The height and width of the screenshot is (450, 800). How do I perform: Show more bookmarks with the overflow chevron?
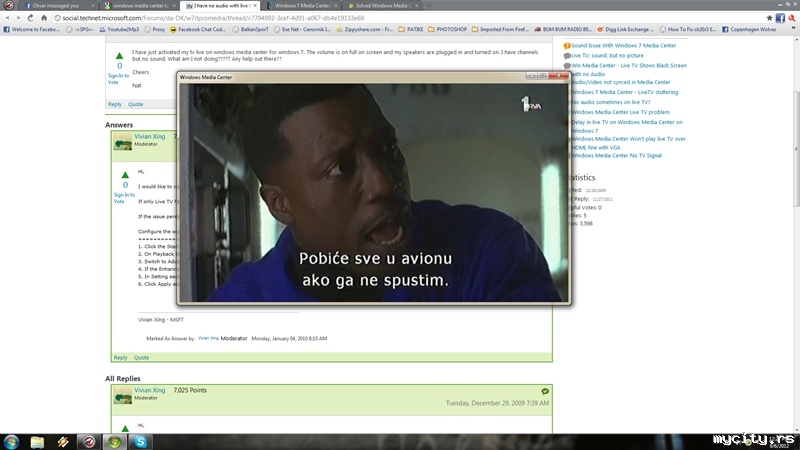[x=793, y=30]
